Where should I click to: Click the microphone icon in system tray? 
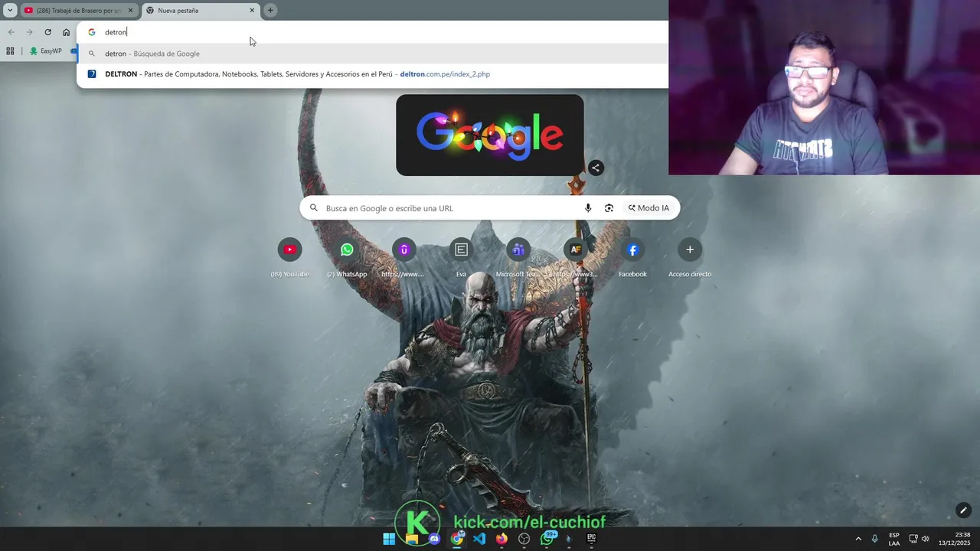coord(874,539)
